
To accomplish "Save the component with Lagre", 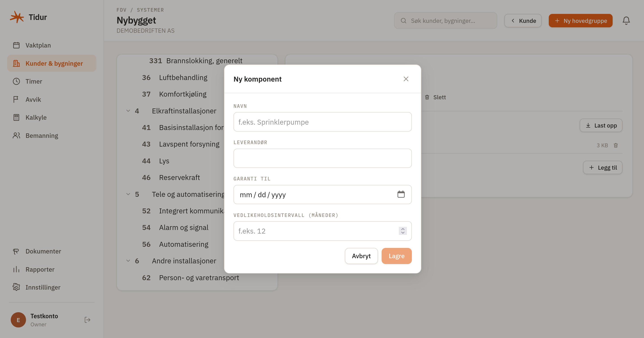I will coord(396,256).
